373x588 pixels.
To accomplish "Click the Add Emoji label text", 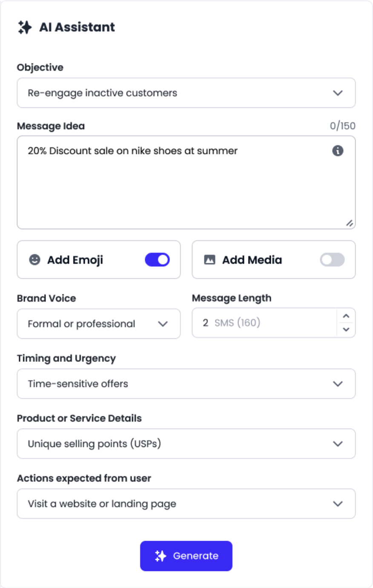I will (x=75, y=259).
